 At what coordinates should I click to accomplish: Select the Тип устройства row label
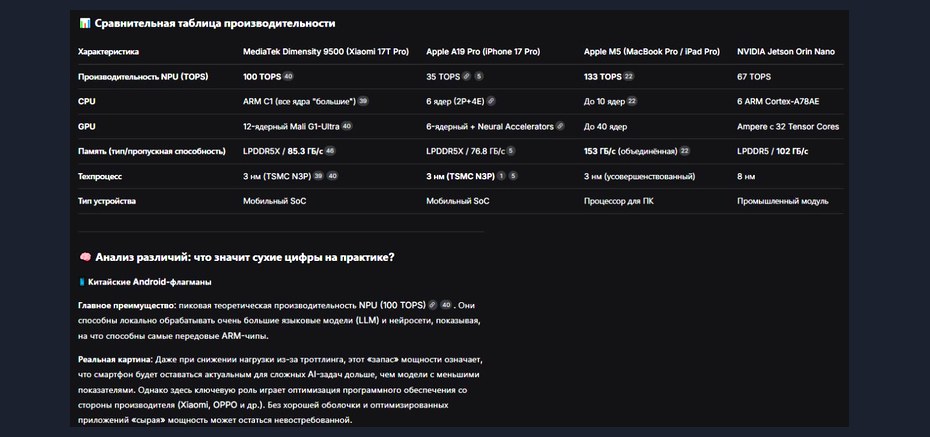tap(107, 201)
